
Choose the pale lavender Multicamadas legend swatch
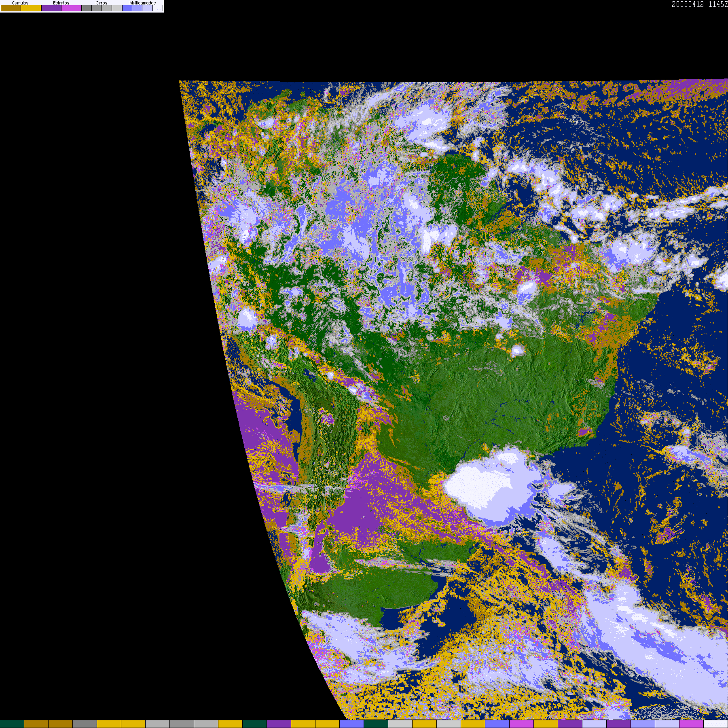(x=148, y=8)
